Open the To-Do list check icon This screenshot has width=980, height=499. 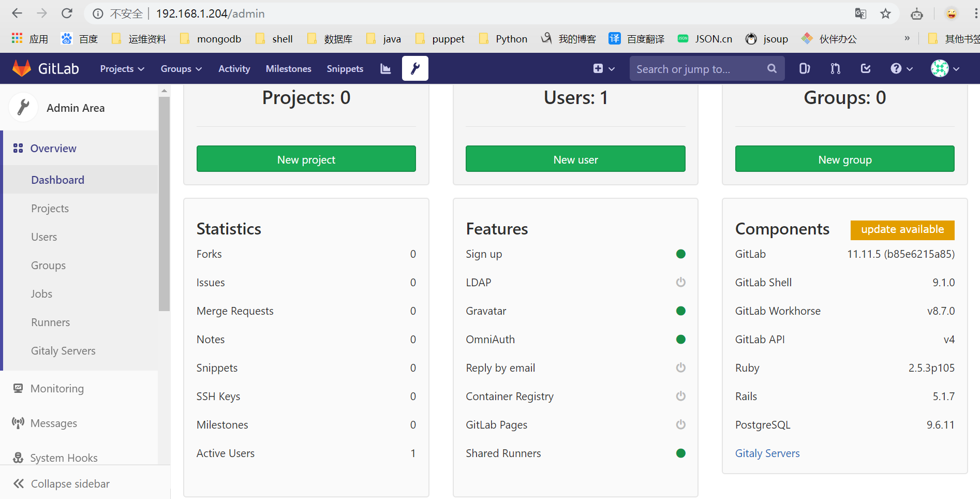(866, 68)
